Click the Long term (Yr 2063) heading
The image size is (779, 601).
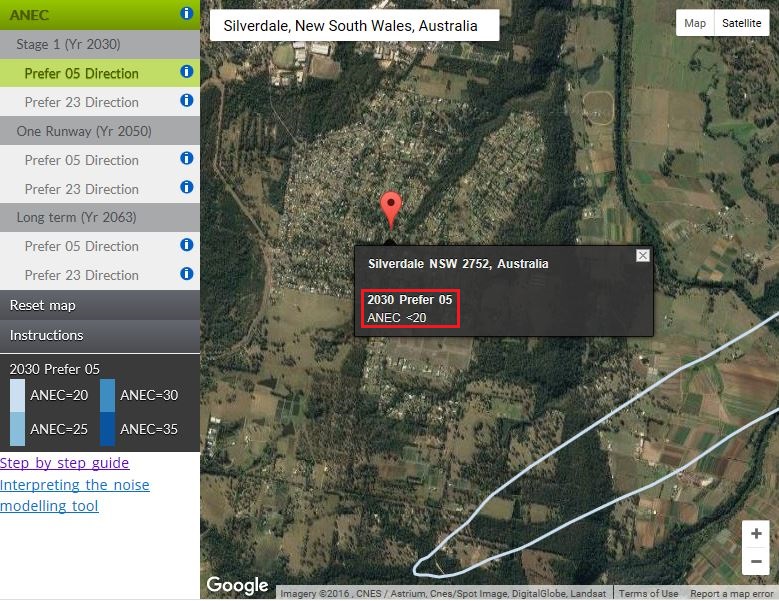coord(100,218)
